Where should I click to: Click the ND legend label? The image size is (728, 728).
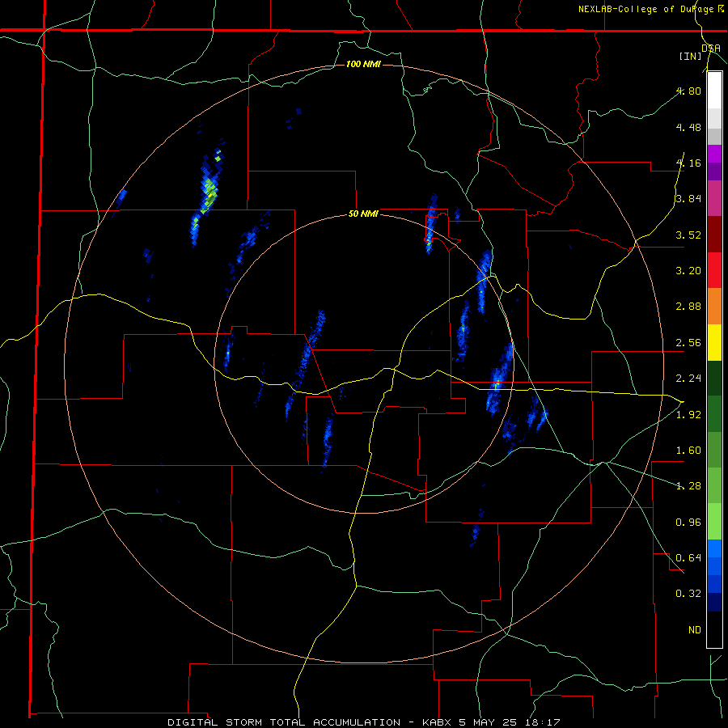[695, 629]
